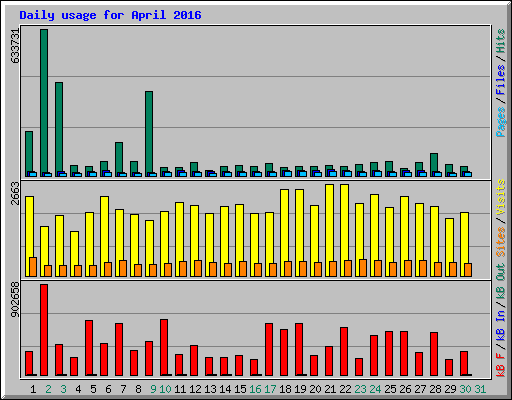Screen dimensions: 512x400
Task: Click day label 21
Action: 330,389
